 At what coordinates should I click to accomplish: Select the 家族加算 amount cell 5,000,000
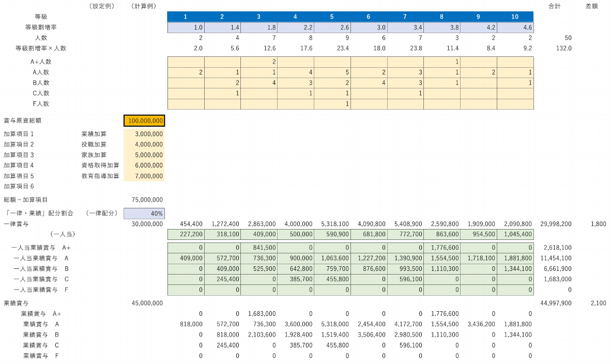coord(144,155)
